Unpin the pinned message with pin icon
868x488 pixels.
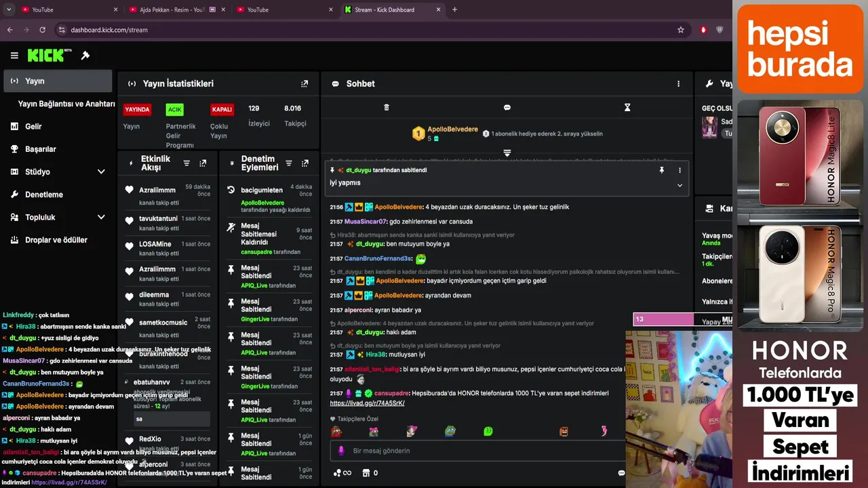pos(662,170)
